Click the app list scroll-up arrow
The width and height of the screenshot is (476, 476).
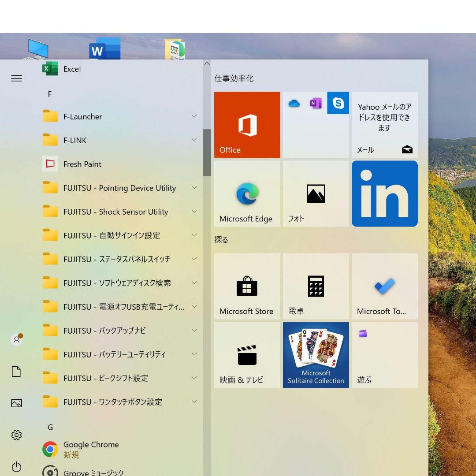[207, 64]
